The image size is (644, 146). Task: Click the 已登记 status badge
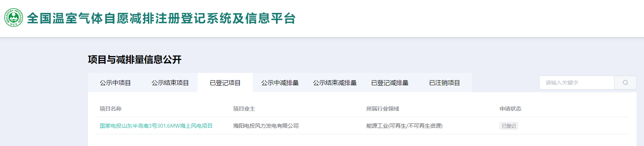509,126
